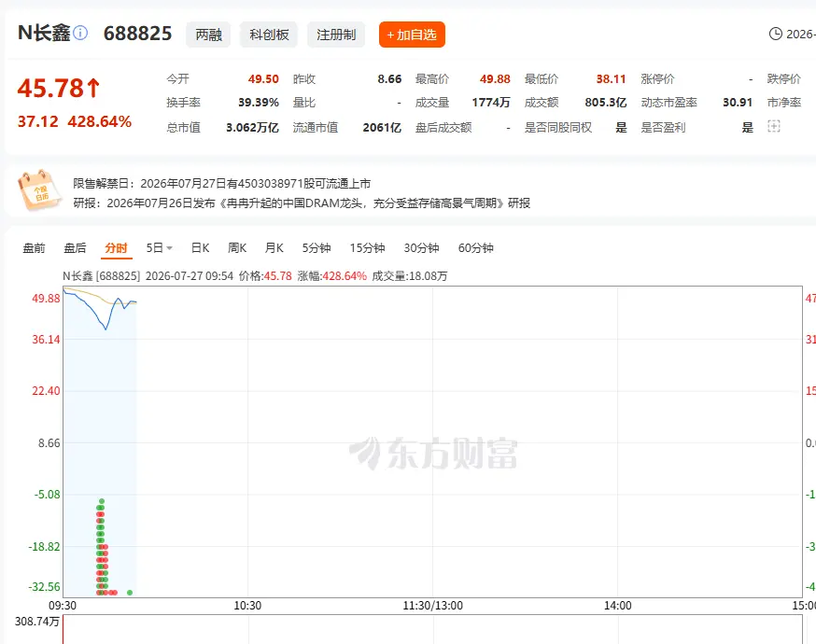This screenshot has height=644, width=816.
Task: Click the current price 45.78
Action: (x=50, y=88)
